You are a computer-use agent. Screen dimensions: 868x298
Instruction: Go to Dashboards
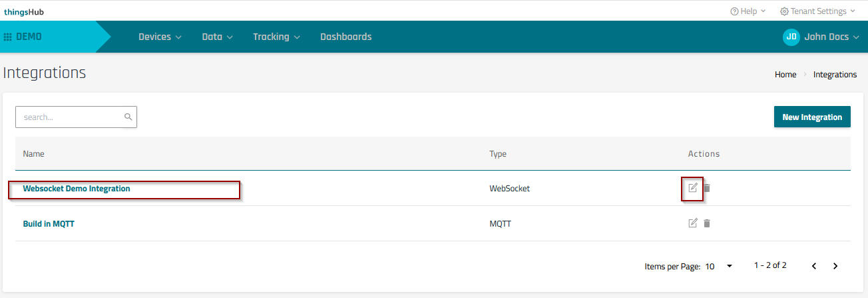coord(345,37)
